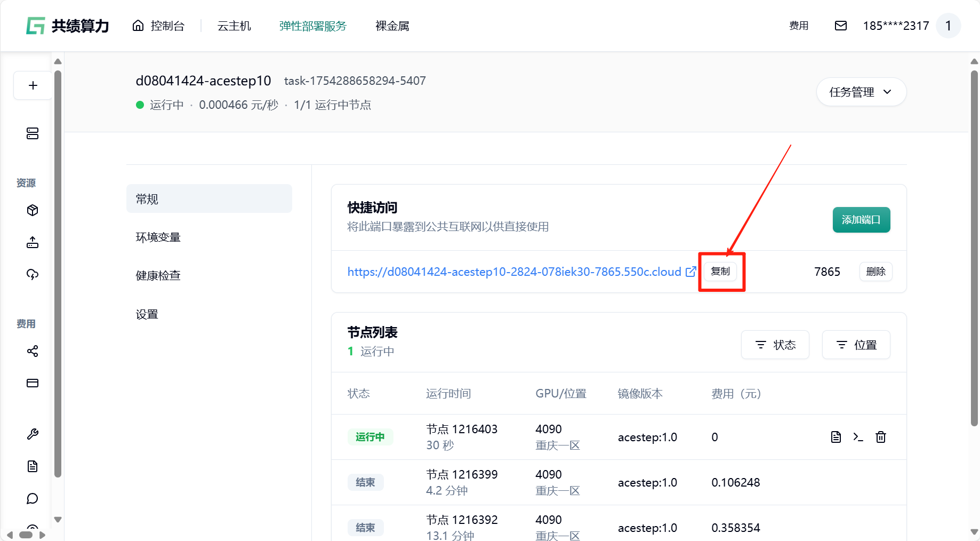Image resolution: width=980 pixels, height=541 pixels.
Task: Click the mail envelope icon in the header
Action: tap(840, 26)
